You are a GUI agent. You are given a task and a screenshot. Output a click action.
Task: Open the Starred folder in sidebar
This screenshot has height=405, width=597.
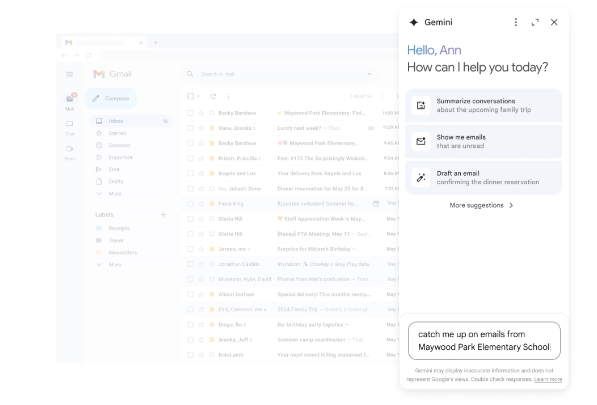pyautogui.click(x=111, y=133)
